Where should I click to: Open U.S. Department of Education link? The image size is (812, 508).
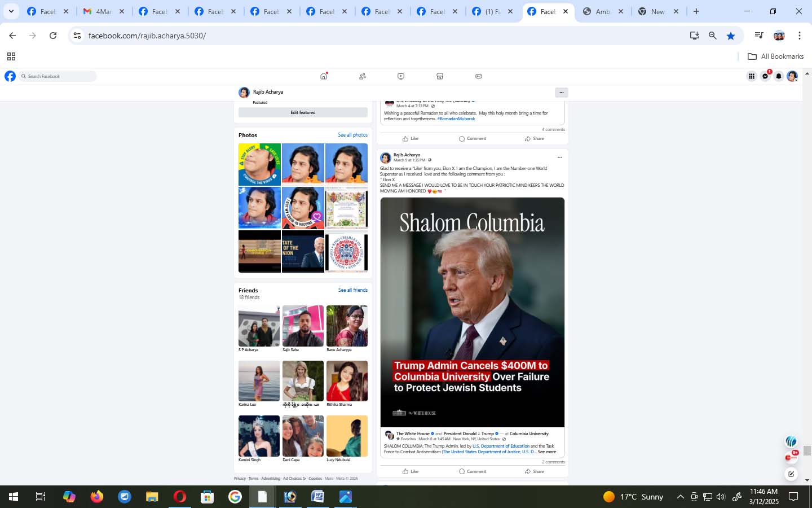coord(501,446)
